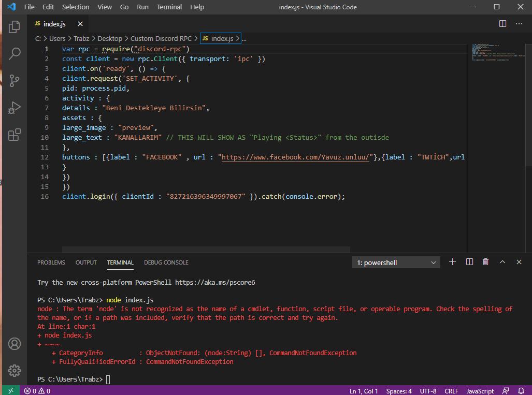Select the TERMINAL panel tab
Screen dimensions: 532x395
pyautogui.click(x=120, y=262)
